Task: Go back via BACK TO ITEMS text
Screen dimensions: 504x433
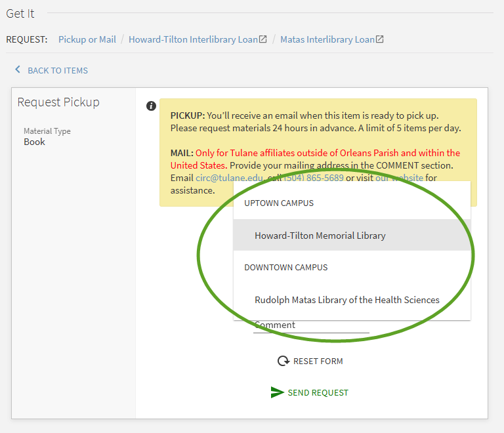Action: pyautogui.click(x=57, y=70)
